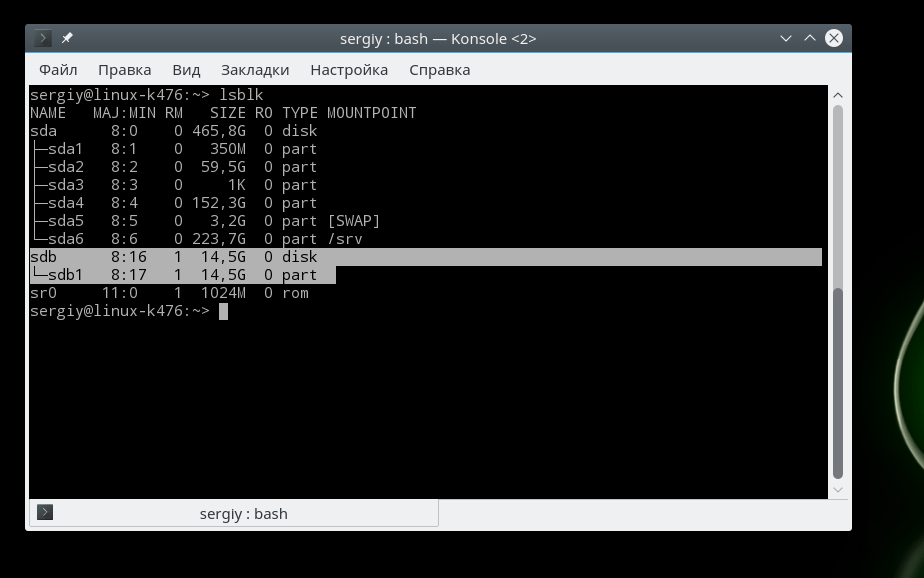Click the NAME column header
Screen dimensions: 924x578
[x=48, y=113]
